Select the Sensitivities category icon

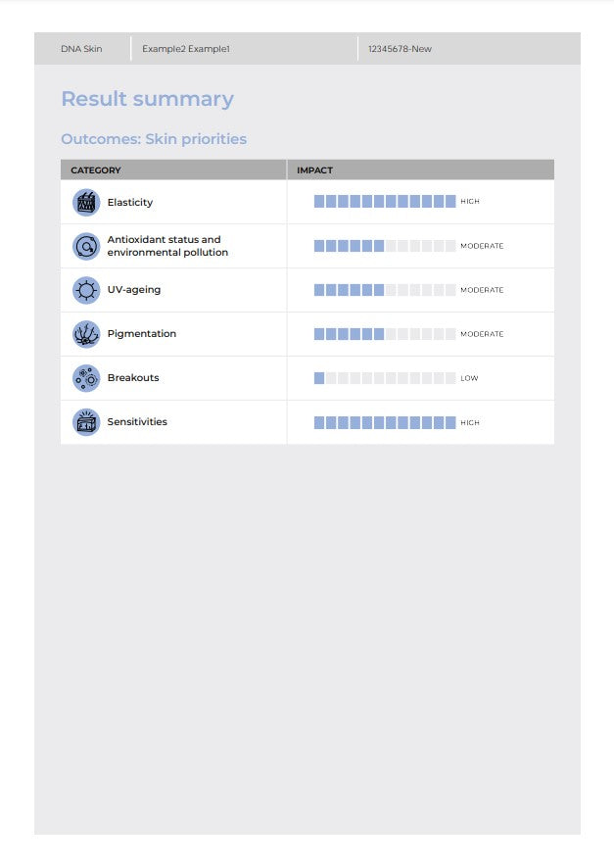pos(86,422)
